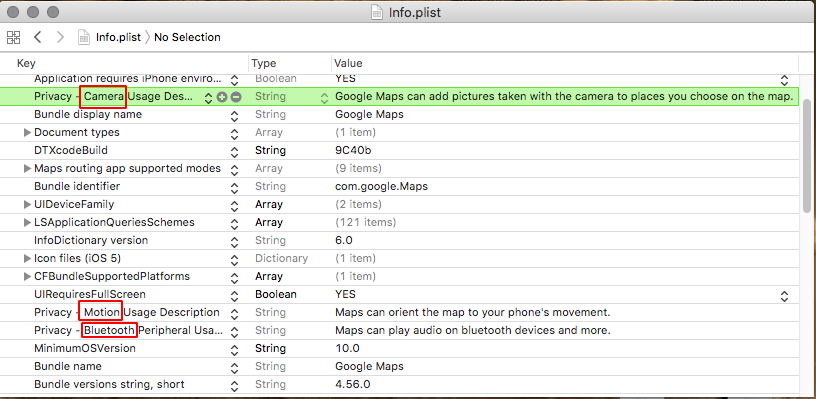Remove the Camera Usage row with the minus button

236,97
